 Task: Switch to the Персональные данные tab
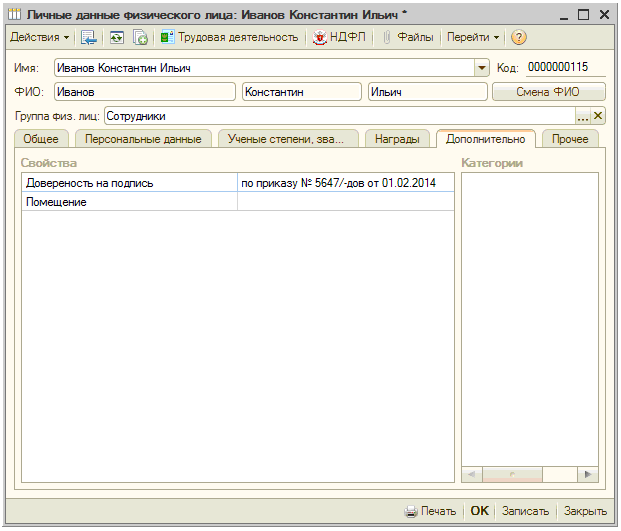(143, 139)
